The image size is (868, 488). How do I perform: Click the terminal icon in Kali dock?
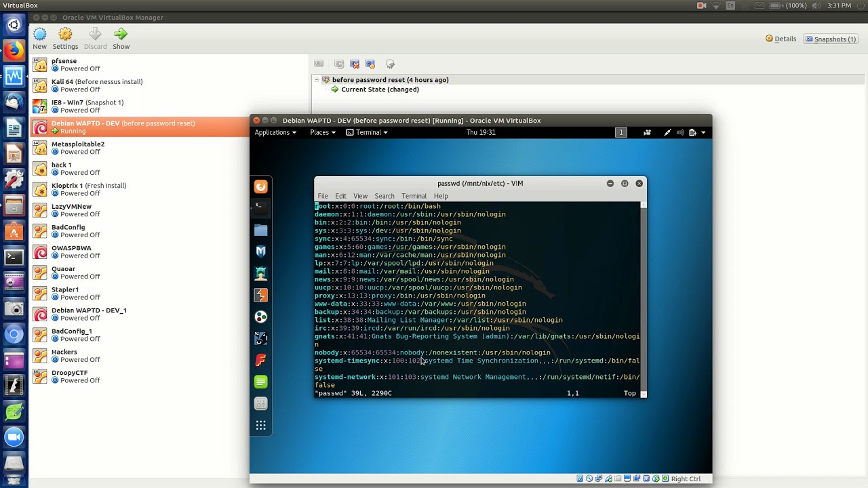point(260,208)
